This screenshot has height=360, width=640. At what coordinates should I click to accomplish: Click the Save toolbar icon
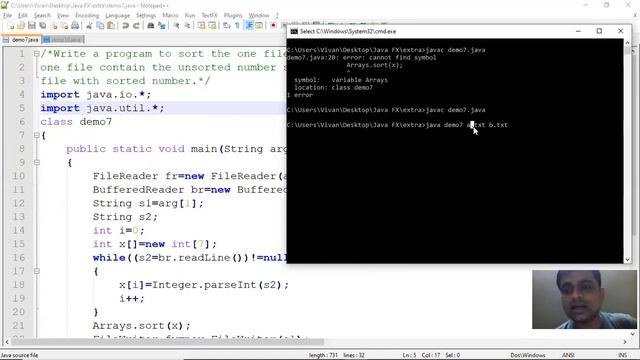point(31,26)
